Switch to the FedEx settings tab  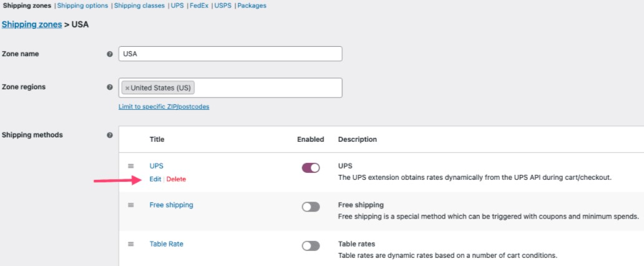point(198,6)
